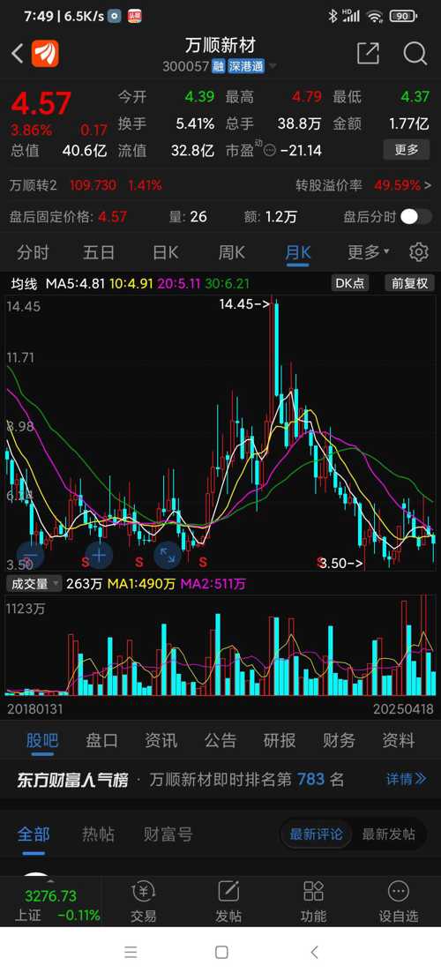Tap 设自选 add-to-watchlist icon
This screenshot has height=980, width=441.
398,901
